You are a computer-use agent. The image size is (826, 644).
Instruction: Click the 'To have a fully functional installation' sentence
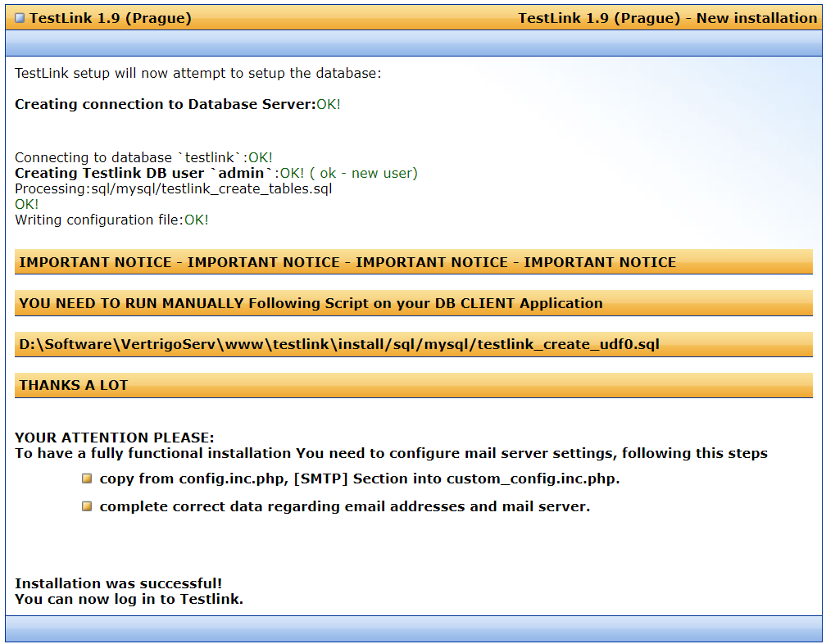point(392,453)
